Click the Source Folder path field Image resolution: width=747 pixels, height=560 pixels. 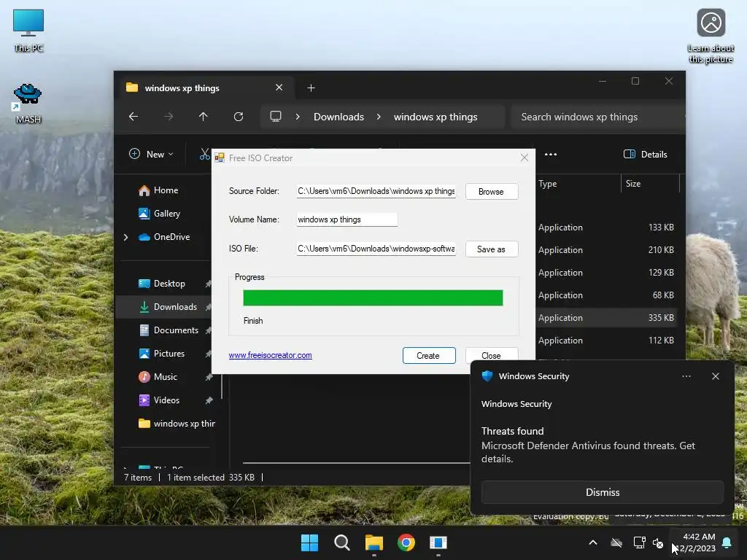coord(376,191)
